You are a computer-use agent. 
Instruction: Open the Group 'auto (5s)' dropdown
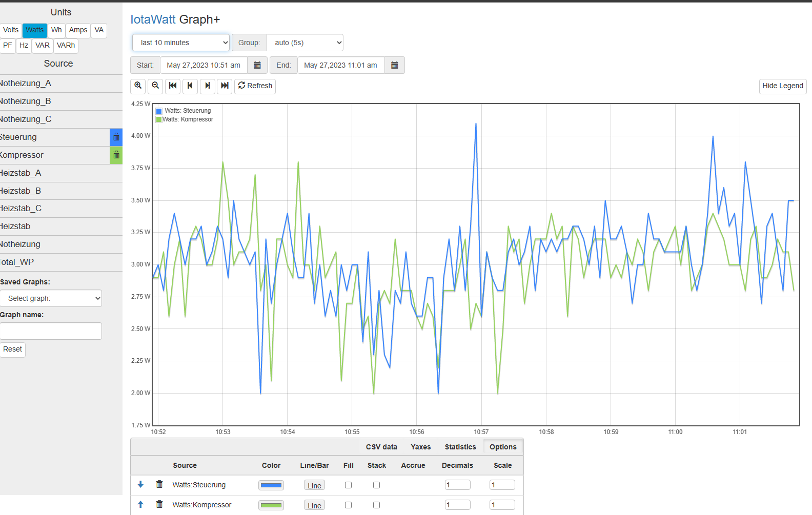pos(305,43)
